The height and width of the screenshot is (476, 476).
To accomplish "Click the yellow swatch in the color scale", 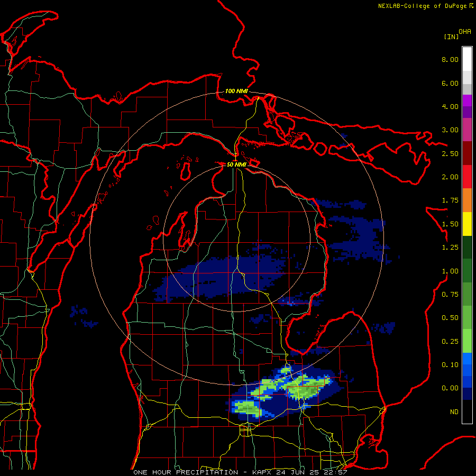I will pyautogui.click(x=467, y=224).
